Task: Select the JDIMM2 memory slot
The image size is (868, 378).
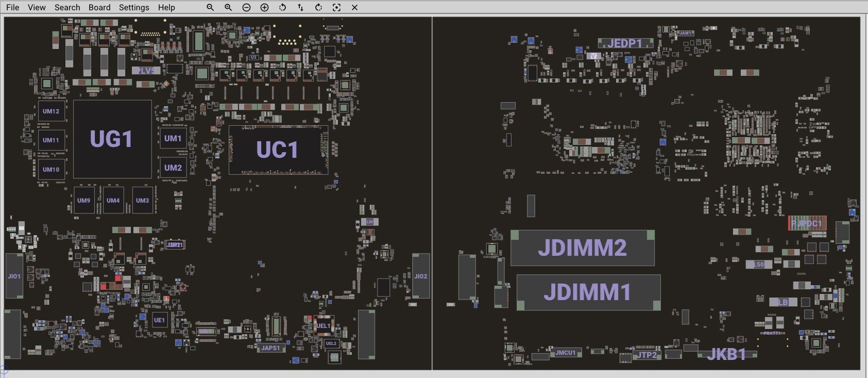Action: click(x=582, y=248)
